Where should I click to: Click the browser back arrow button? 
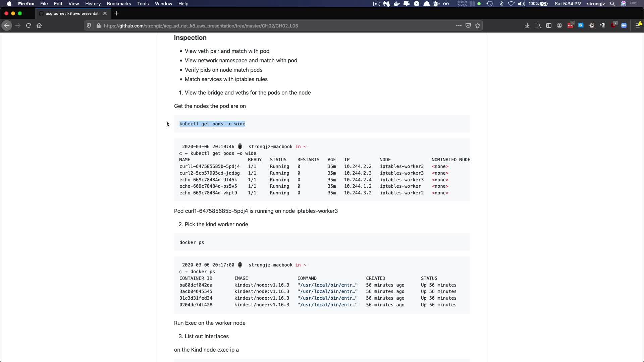(x=7, y=25)
